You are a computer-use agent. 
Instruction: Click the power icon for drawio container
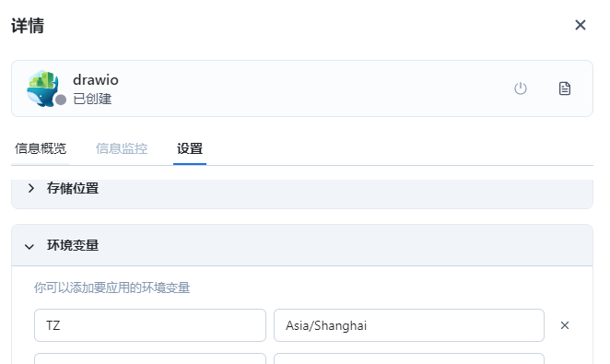click(520, 88)
